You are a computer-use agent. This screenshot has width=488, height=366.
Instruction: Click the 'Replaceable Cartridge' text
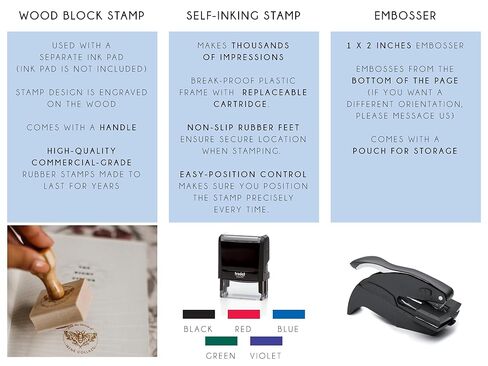tap(260, 98)
